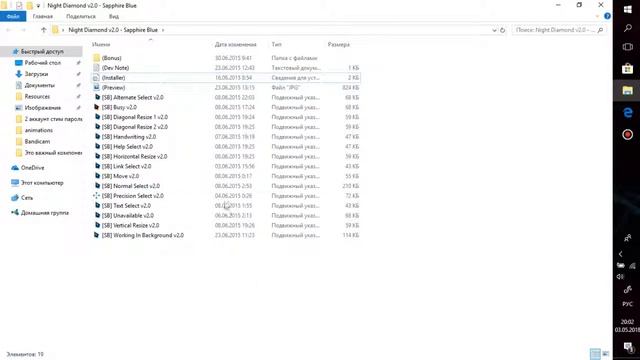The width and height of the screenshot is (640, 360).
Task: Select [SB] Vertical Resize v2.0 file
Action: pyautogui.click(x=130, y=225)
